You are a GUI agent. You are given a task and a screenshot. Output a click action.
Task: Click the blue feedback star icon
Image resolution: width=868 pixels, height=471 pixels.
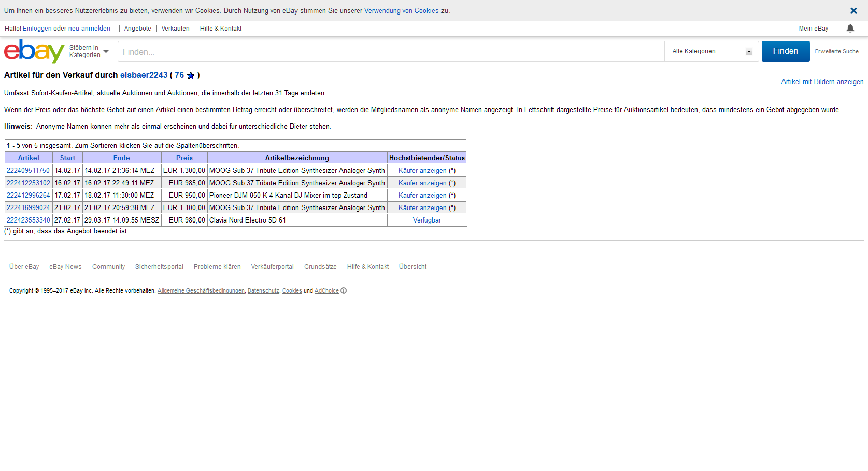click(191, 76)
